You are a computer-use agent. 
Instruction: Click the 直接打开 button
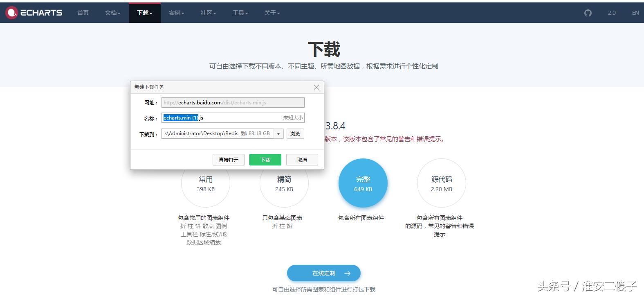pyautogui.click(x=229, y=160)
